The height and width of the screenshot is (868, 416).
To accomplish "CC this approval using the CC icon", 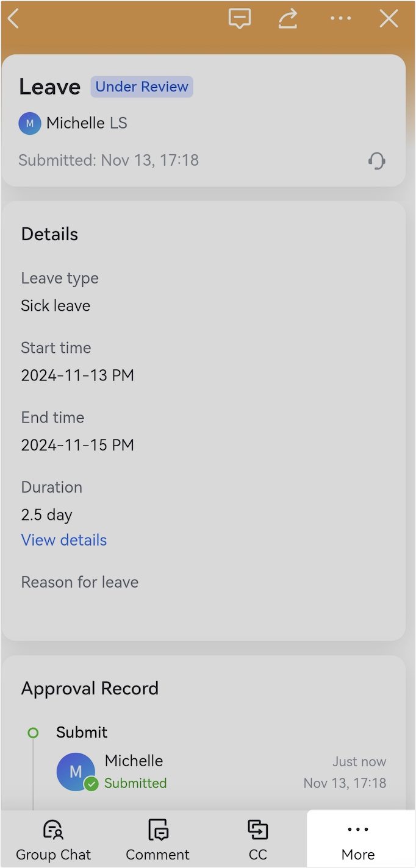I will [x=257, y=838].
